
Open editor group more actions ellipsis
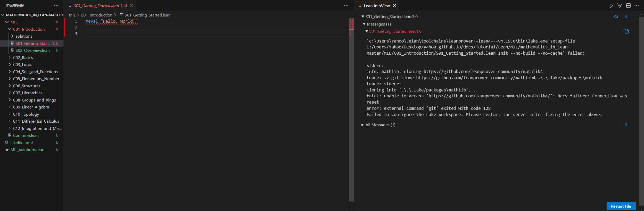(x=346, y=6)
